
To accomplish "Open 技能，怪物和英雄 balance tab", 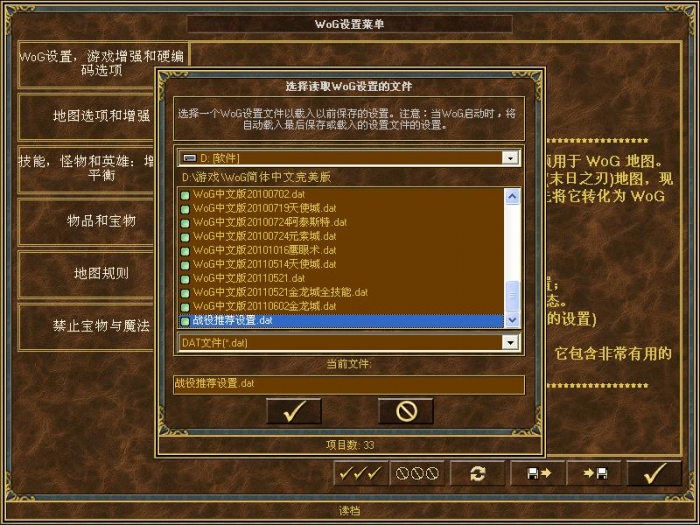I will [87, 168].
